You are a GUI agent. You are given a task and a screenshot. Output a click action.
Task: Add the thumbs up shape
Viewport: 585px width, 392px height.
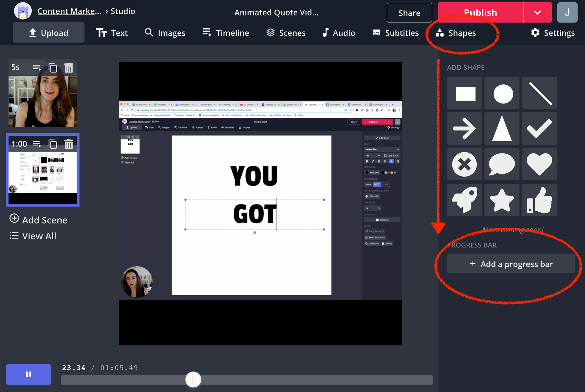(539, 200)
